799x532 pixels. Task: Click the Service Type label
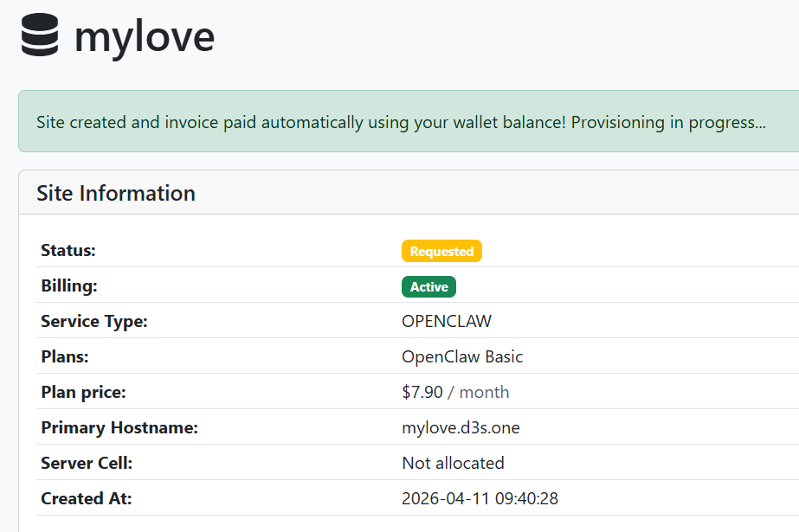point(94,322)
